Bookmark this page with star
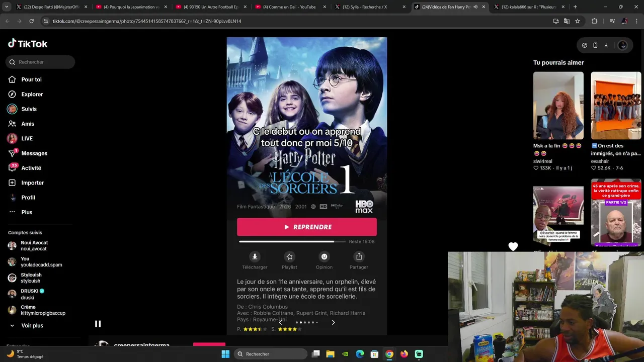 (x=578, y=21)
